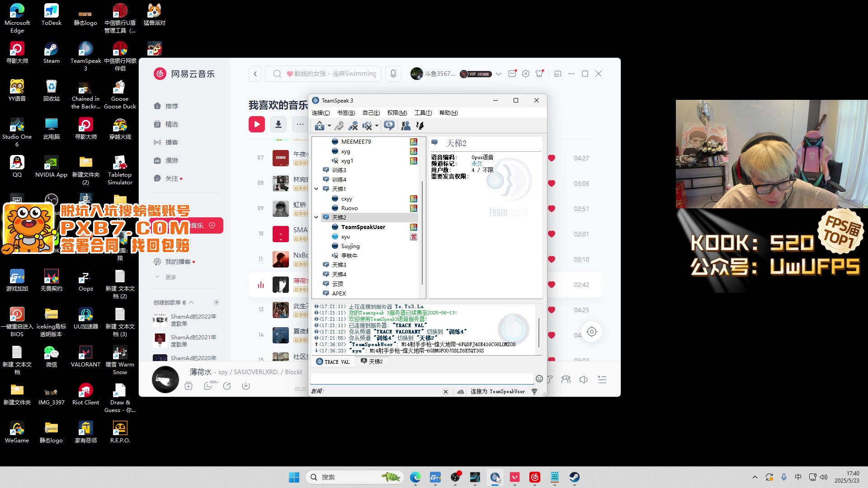This screenshot has width=868, height=488.
Task: Dismiss TeamSpeak news ticker with X
Action: [x=446, y=392]
